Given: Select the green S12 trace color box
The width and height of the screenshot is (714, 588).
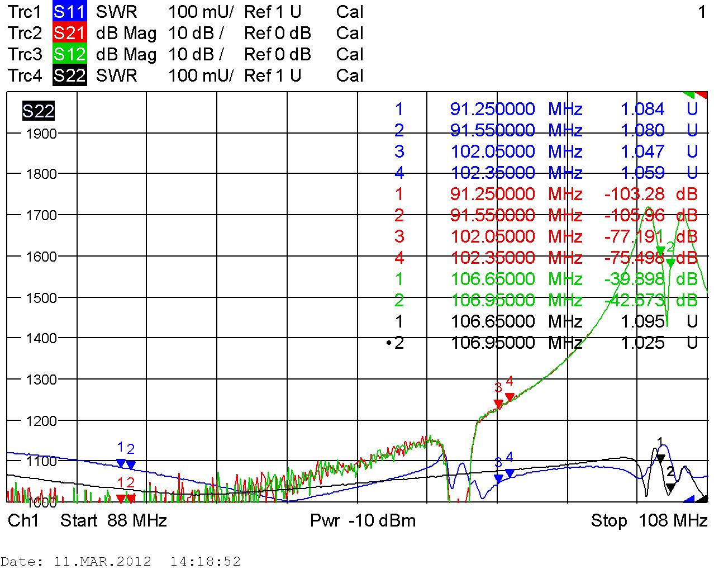Looking at the screenshot, I should point(70,54).
